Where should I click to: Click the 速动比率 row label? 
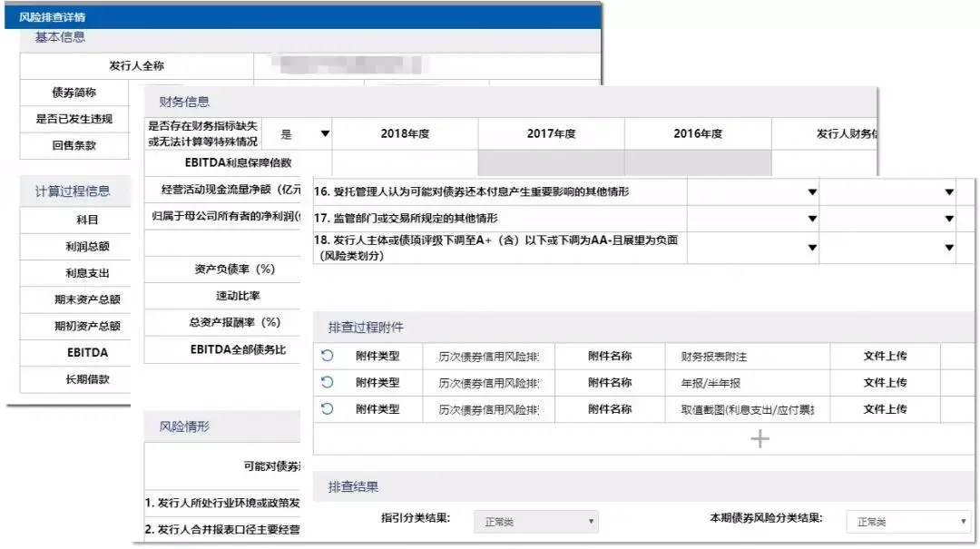(238, 296)
